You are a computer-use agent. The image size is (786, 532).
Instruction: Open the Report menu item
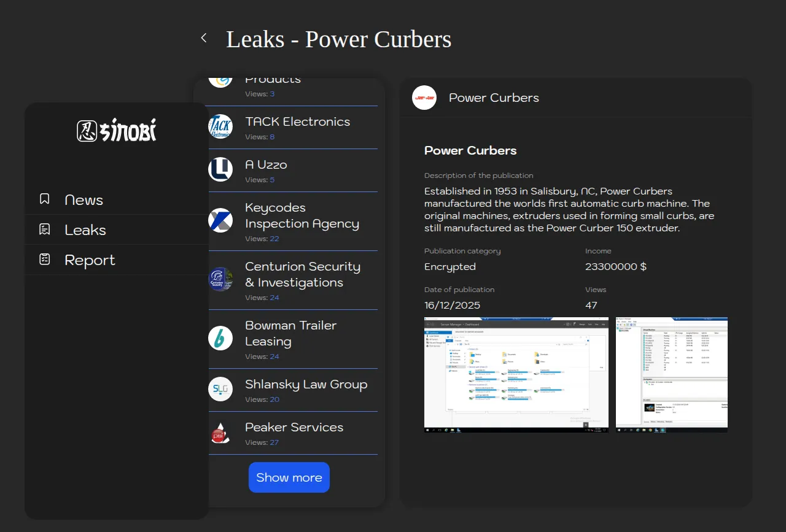pyautogui.click(x=90, y=260)
